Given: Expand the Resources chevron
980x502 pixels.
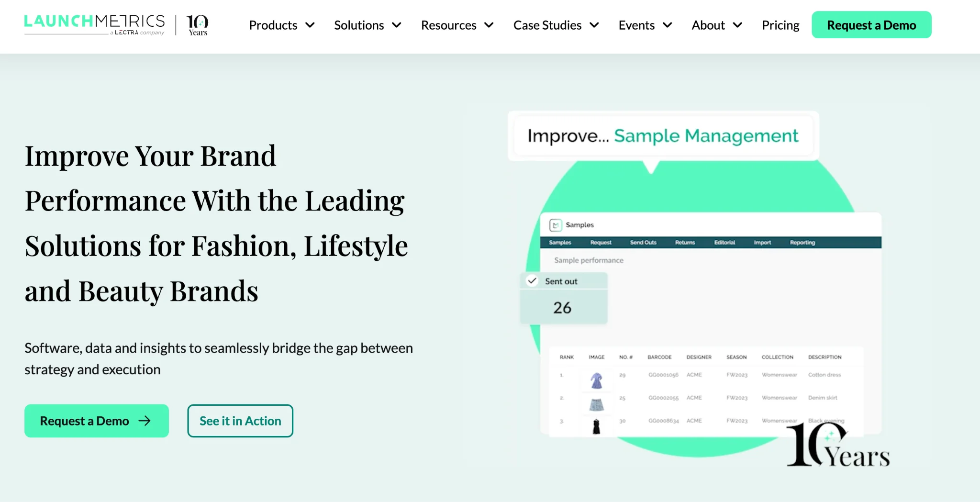Looking at the screenshot, I should click(x=489, y=25).
